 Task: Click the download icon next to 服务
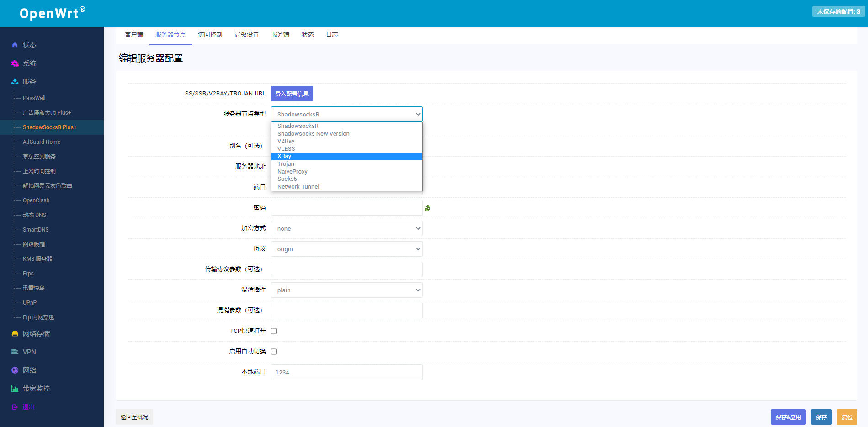[x=15, y=82]
